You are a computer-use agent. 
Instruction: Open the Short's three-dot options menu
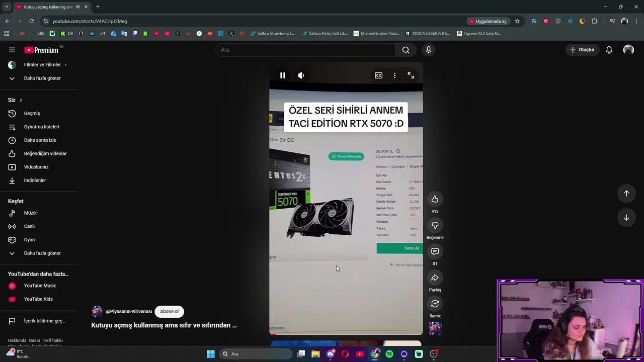(394, 75)
